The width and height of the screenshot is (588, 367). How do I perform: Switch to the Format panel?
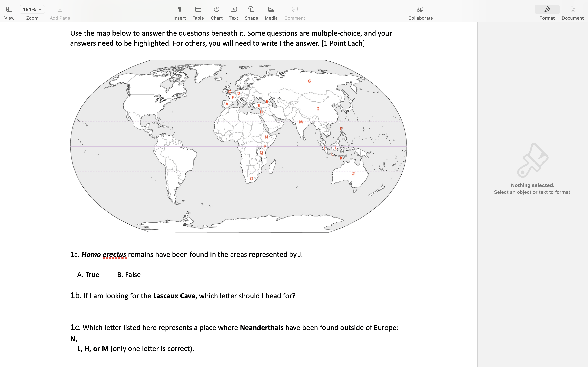tap(547, 9)
